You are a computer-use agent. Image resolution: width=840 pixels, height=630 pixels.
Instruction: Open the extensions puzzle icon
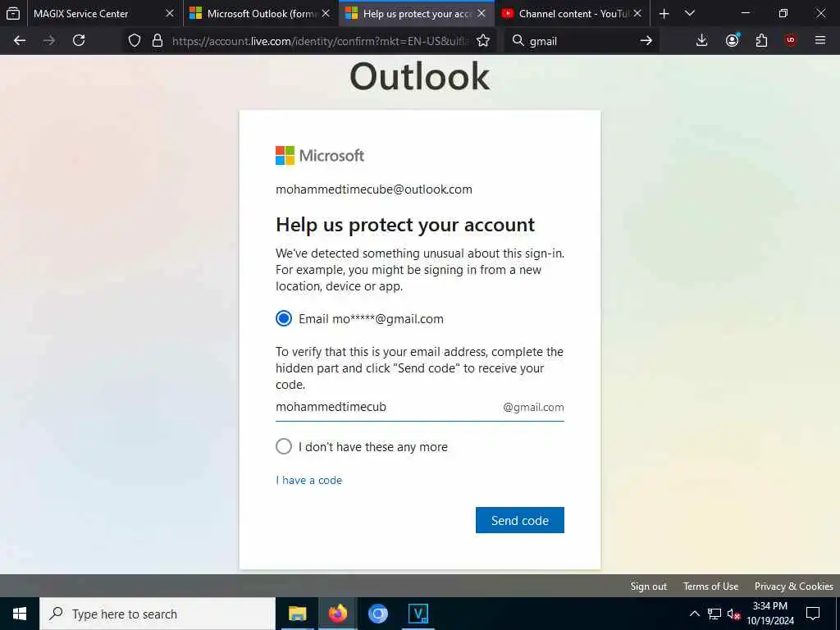pos(761,40)
